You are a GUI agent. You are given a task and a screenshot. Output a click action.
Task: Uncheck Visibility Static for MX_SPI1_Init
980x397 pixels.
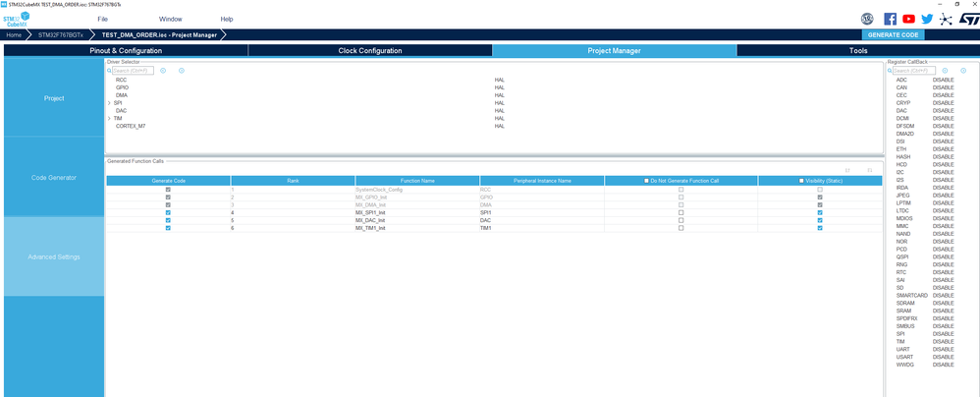(820, 212)
